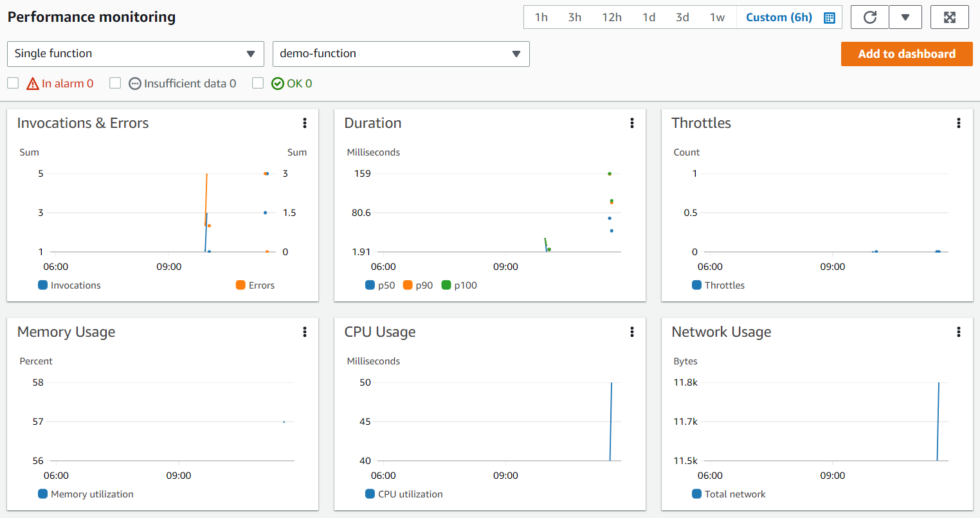This screenshot has height=518, width=980.
Task: Open the CPU Usage widget three-dot menu
Action: [x=632, y=332]
